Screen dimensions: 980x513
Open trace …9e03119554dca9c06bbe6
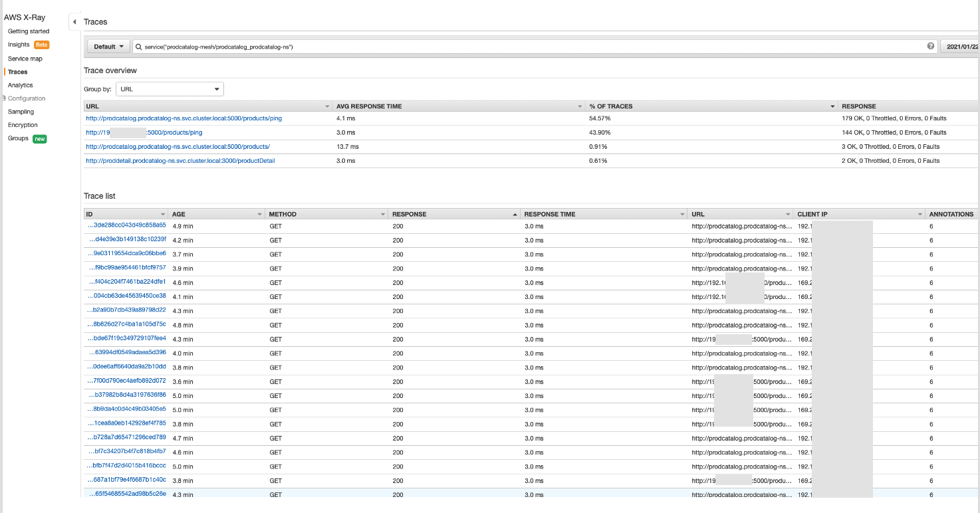tap(127, 253)
